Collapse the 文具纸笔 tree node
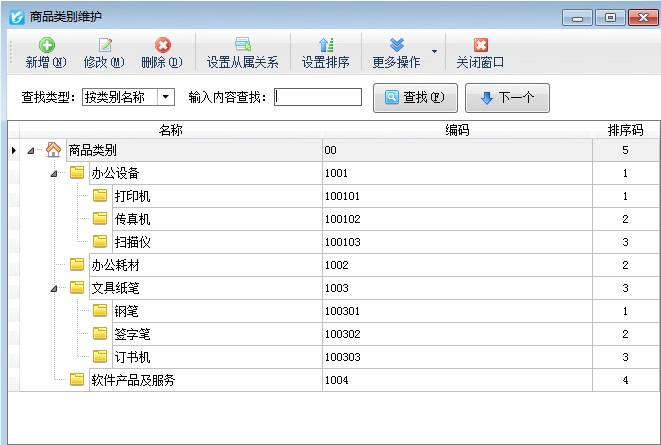This screenshot has width=661, height=445. [x=54, y=289]
